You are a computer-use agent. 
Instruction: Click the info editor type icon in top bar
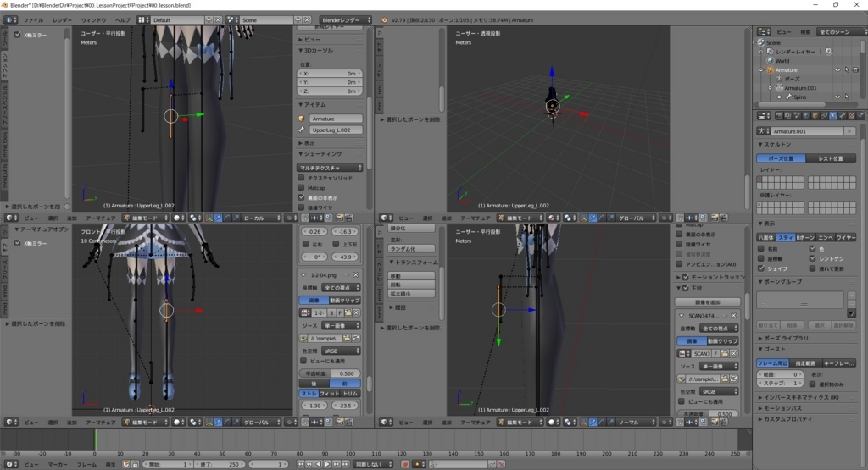click(10, 20)
